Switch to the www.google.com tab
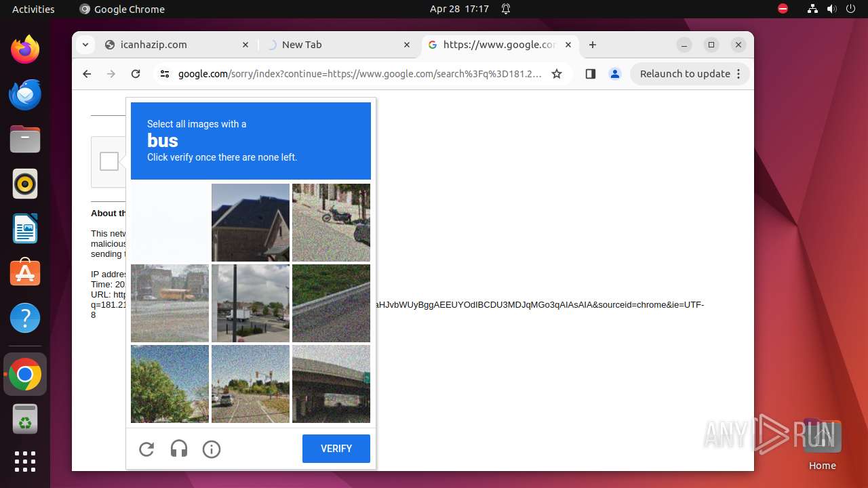Viewport: 868px width, 488px height. click(x=499, y=45)
